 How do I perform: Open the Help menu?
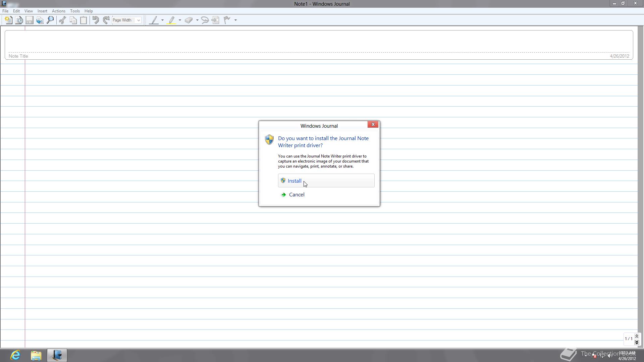(x=89, y=11)
